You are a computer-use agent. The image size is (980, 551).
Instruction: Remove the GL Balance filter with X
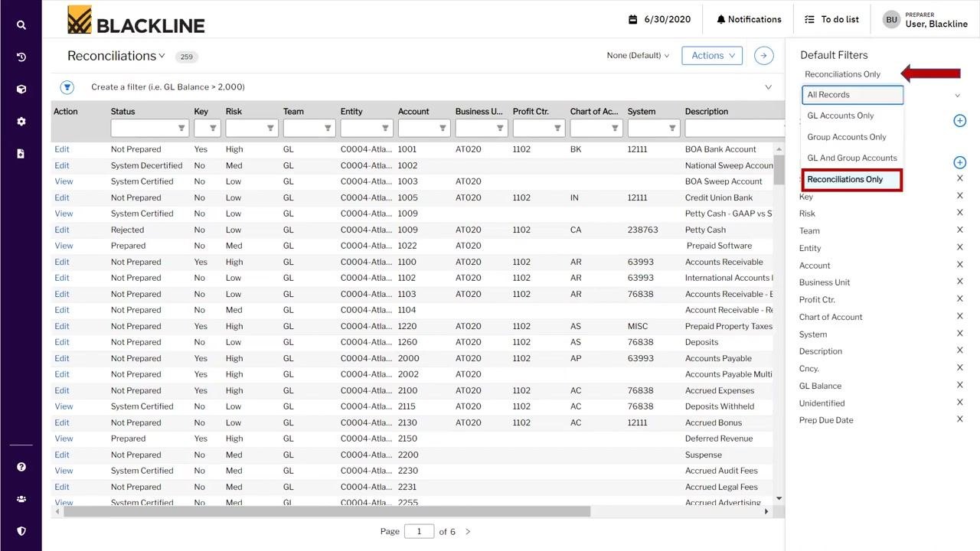960,385
